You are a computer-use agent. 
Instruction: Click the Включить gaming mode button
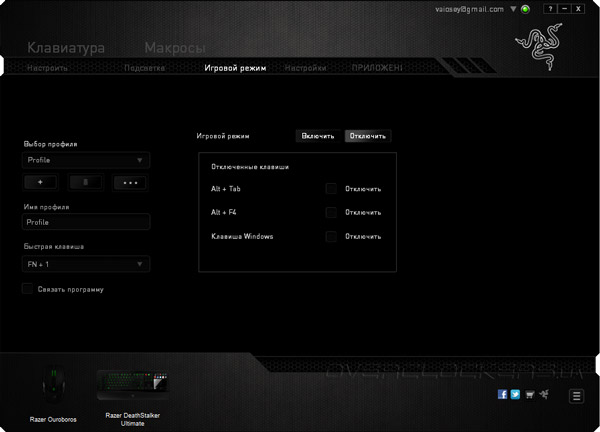click(318, 136)
